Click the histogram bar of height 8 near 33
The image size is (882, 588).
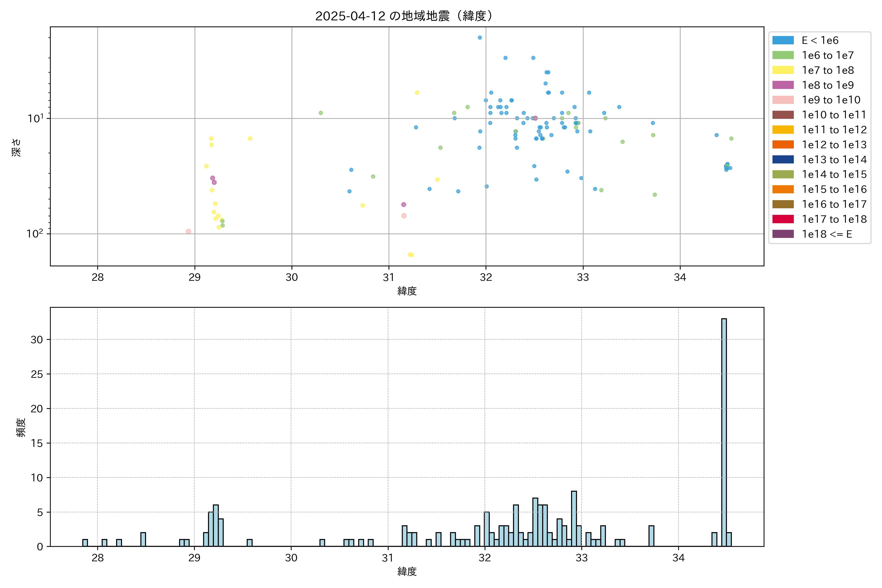(574, 518)
